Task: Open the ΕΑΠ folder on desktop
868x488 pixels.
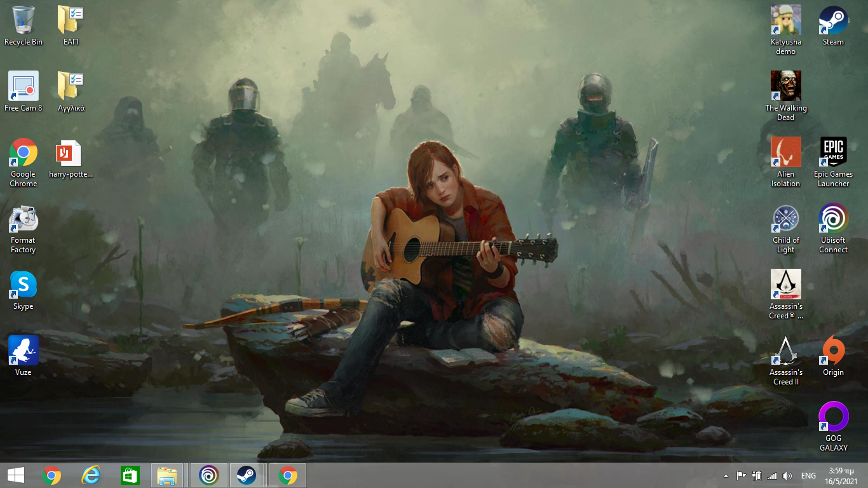Action: coord(71,26)
